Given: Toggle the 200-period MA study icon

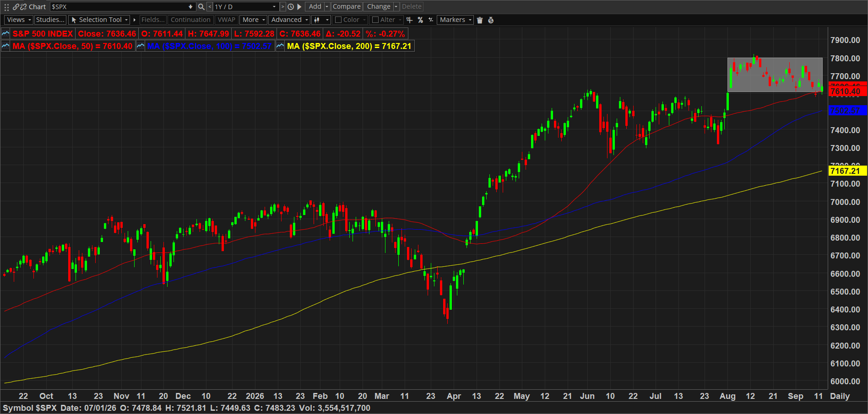Looking at the screenshot, I should (x=280, y=46).
